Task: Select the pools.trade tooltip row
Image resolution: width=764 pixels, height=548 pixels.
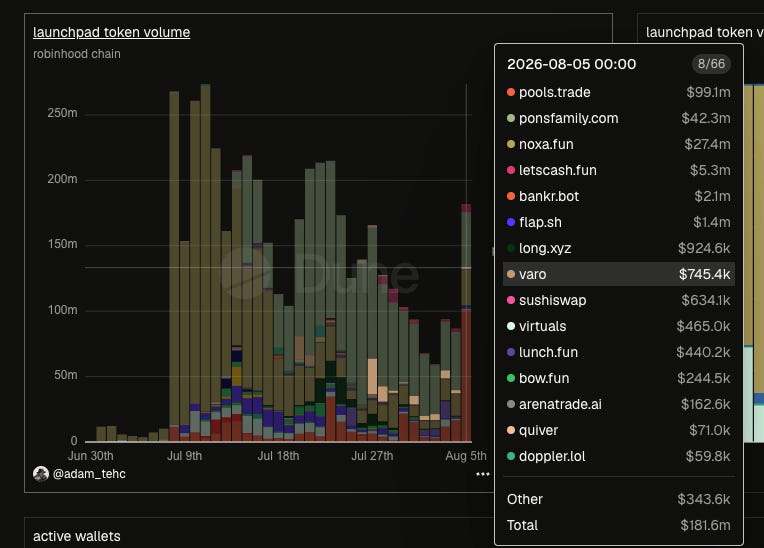Action: (619, 92)
